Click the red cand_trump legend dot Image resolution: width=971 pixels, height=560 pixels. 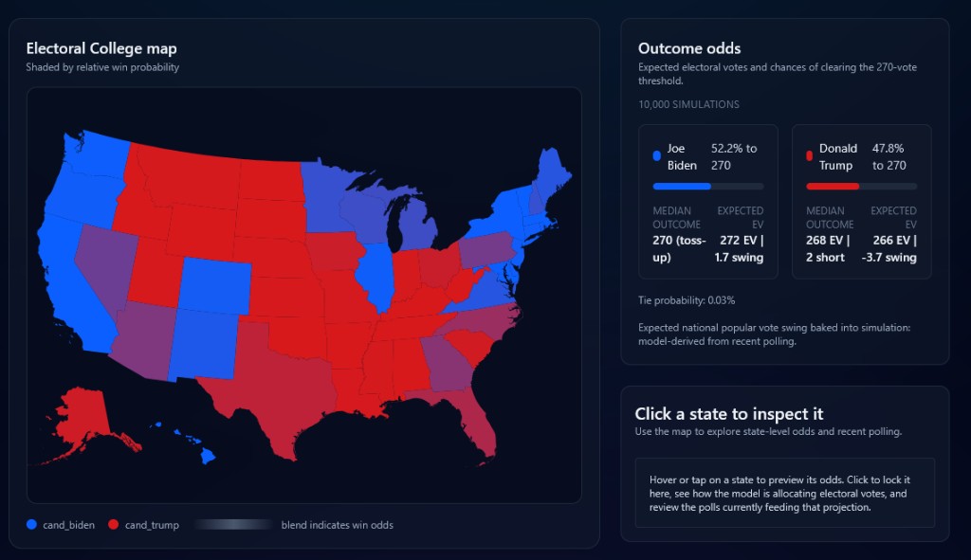pos(114,524)
